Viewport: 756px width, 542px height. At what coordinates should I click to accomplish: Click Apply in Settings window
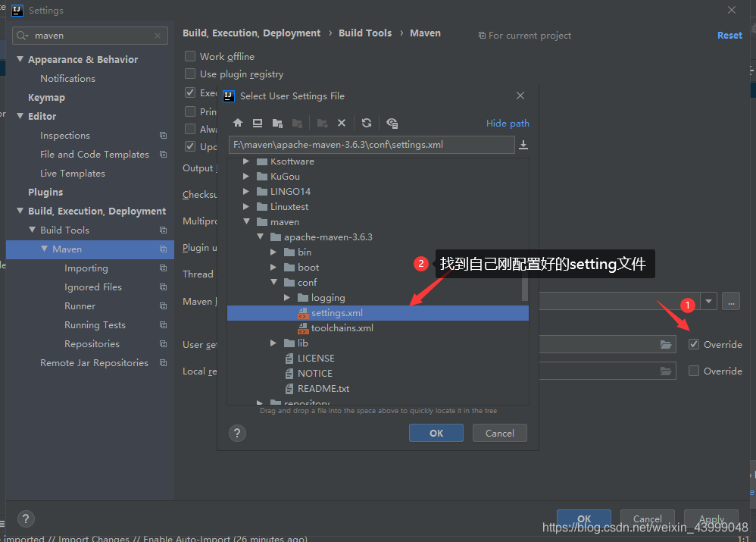tap(711, 519)
